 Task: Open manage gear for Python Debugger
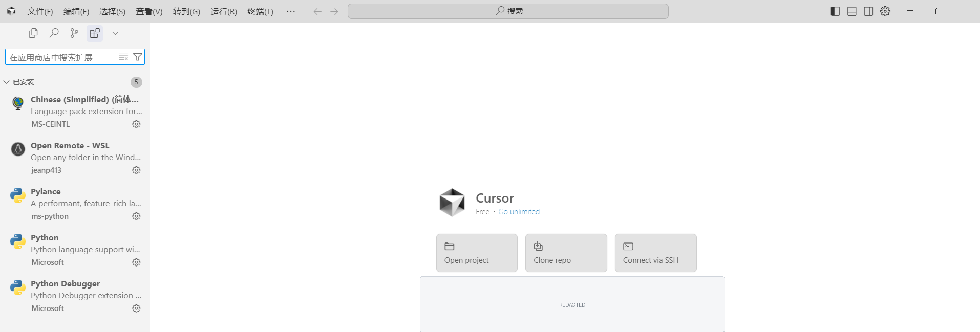point(136,308)
